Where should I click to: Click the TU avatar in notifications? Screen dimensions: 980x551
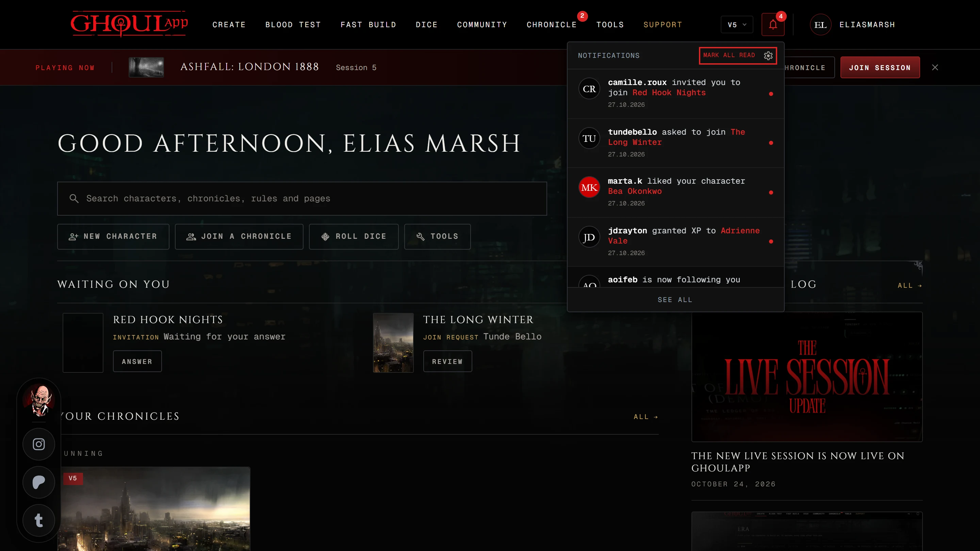[589, 138]
